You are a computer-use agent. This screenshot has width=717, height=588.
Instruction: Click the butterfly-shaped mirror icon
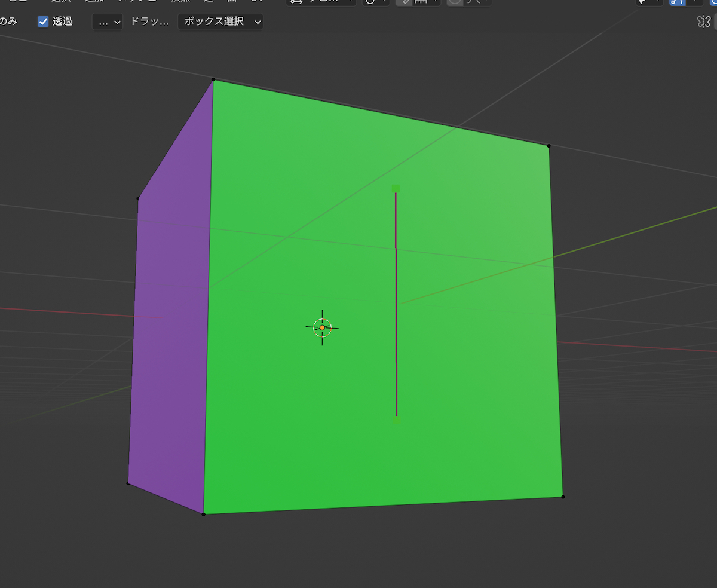point(703,22)
